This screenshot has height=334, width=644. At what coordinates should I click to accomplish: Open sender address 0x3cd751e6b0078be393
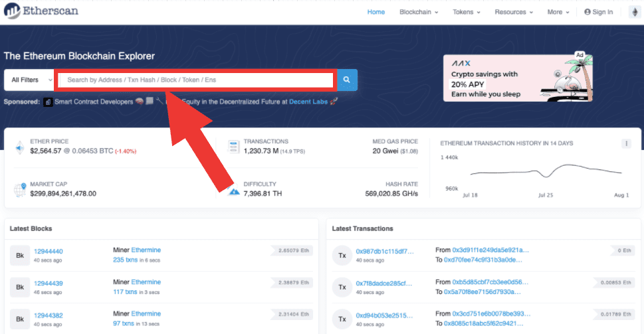click(x=491, y=313)
